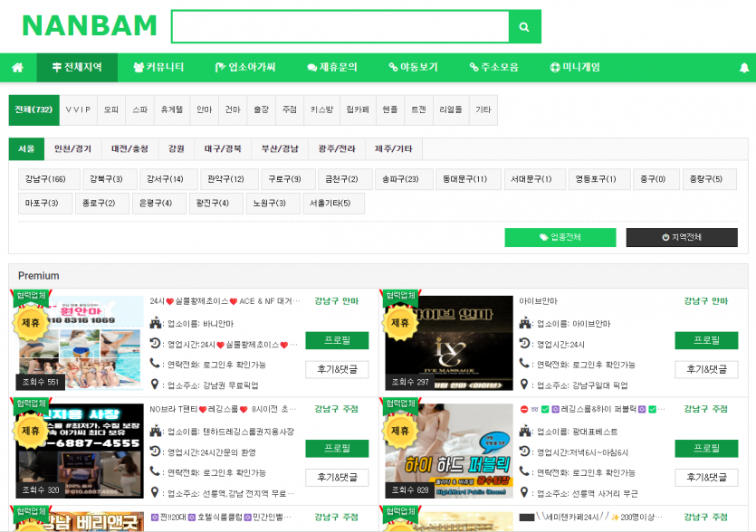Open the home icon in navbar
756x532 pixels.
click(x=18, y=68)
